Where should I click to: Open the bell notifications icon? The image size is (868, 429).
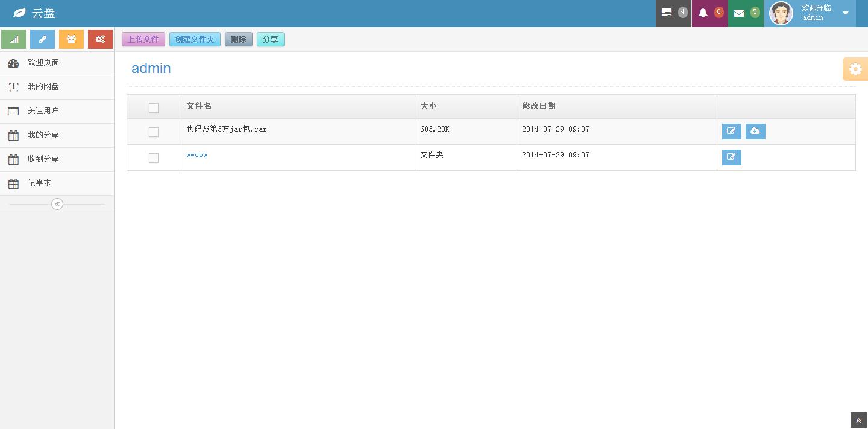pos(703,13)
